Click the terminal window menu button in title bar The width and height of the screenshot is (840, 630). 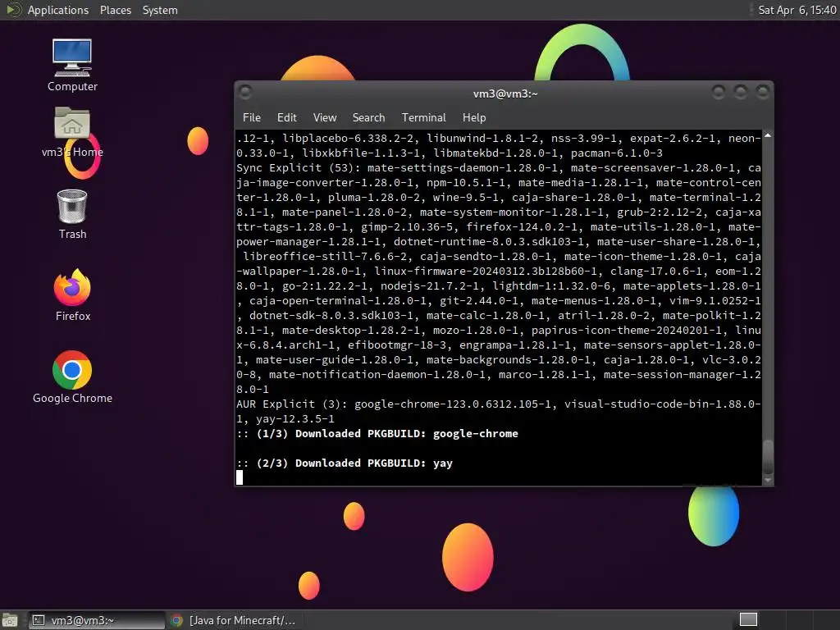pos(245,92)
